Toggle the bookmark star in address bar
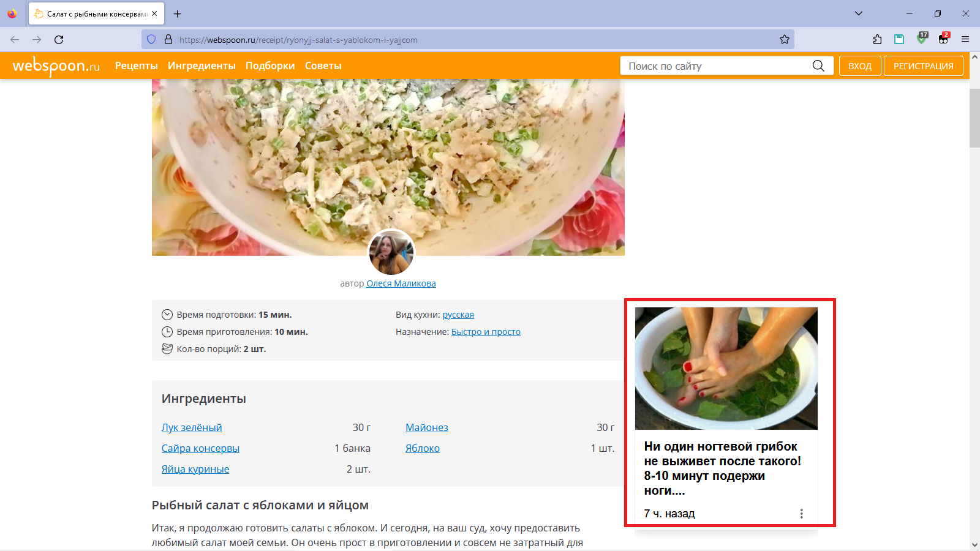 (x=785, y=39)
